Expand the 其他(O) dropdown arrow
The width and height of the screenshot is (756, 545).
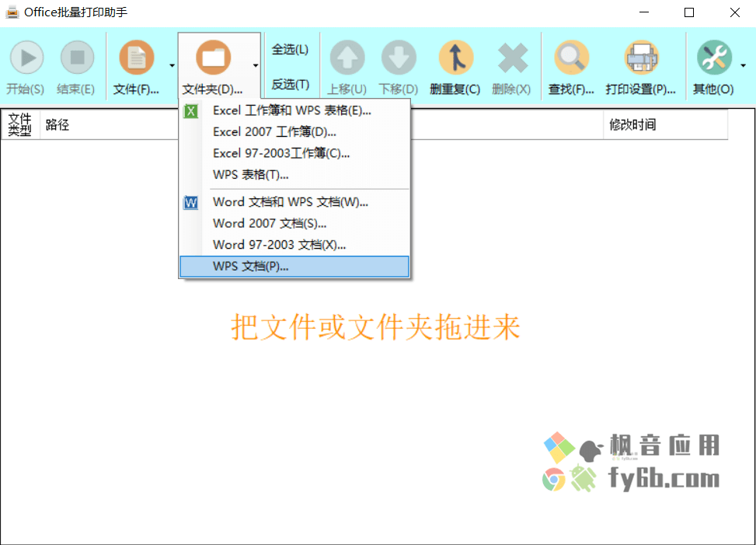pyautogui.click(x=744, y=65)
